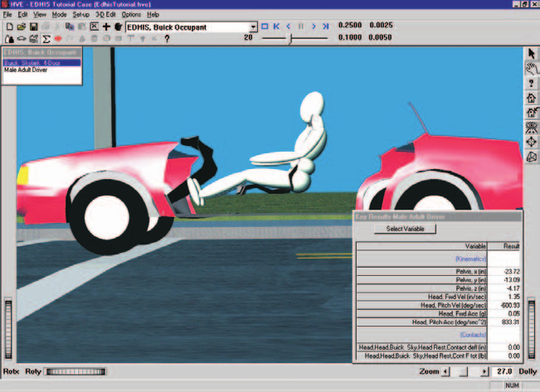Select Male Adult Driver in object list
The width and height of the screenshot is (540, 392).
tap(42, 70)
